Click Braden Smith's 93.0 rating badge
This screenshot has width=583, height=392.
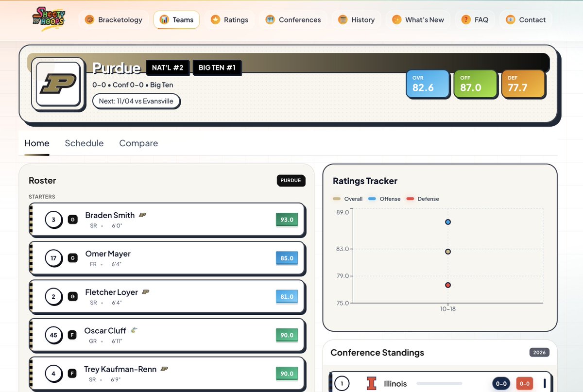[x=287, y=220]
